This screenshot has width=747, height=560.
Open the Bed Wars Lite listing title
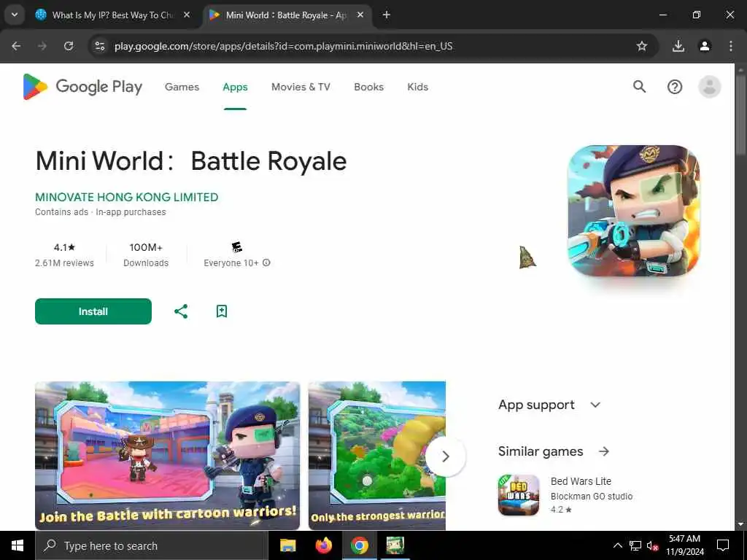tap(581, 481)
